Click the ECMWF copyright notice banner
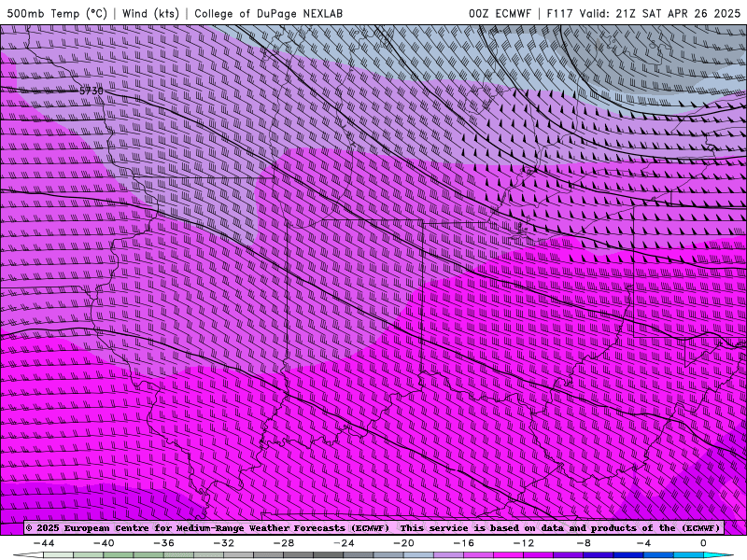Viewport: 747px width, 560px height. 374,528
